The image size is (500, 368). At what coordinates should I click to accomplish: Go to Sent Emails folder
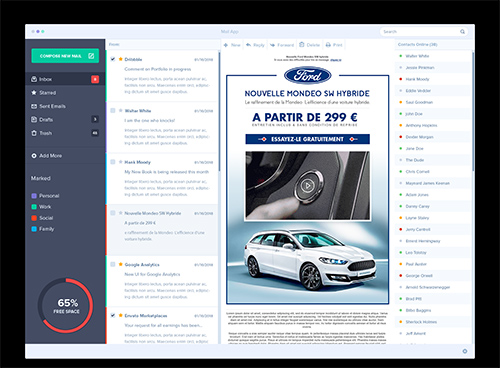[65, 106]
